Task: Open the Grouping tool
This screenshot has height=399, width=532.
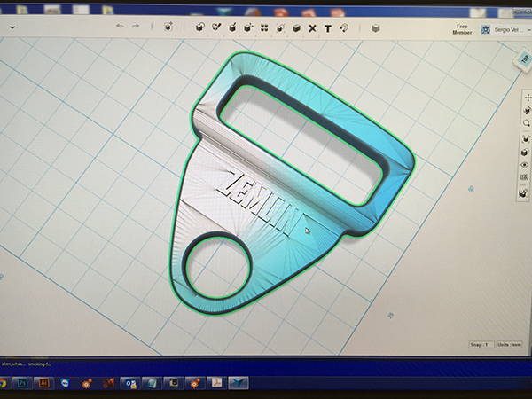Action: [x=280, y=28]
